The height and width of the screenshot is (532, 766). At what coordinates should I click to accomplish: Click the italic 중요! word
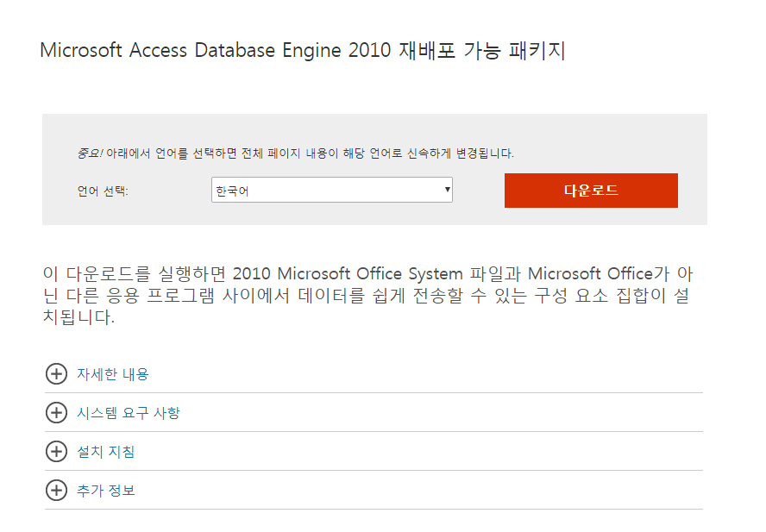pyautogui.click(x=90, y=153)
